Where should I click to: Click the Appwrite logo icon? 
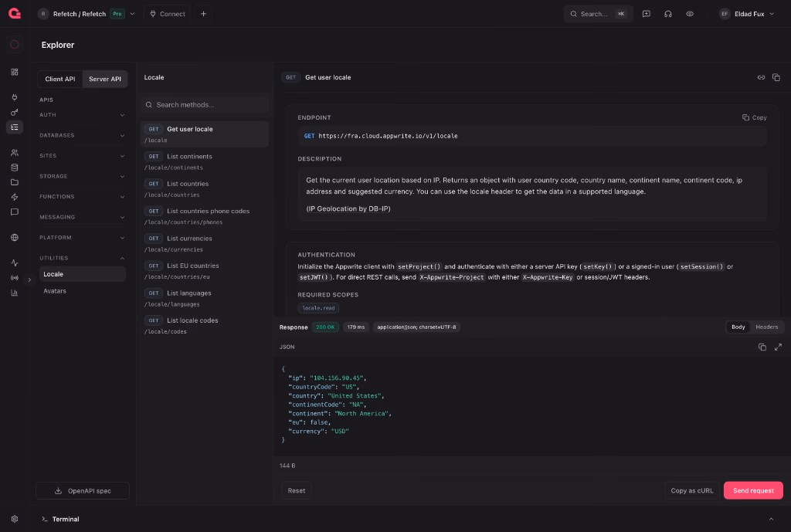click(x=15, y=14)
